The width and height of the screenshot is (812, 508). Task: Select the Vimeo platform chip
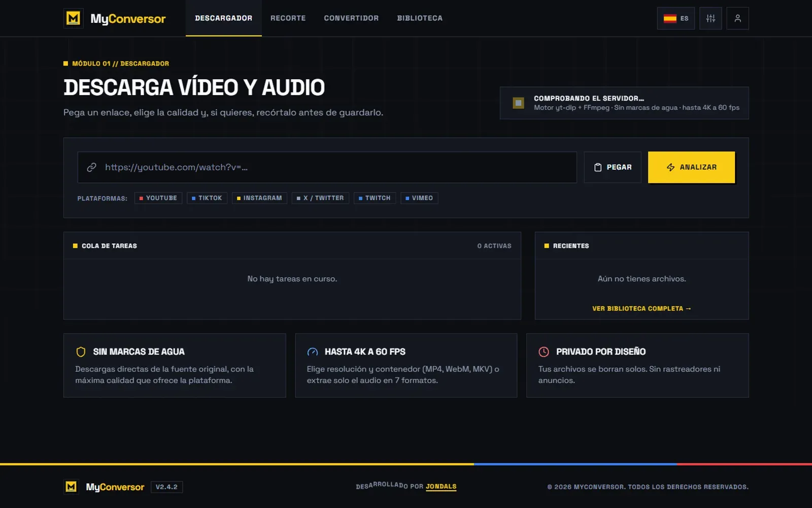click(x=419, y=198)
